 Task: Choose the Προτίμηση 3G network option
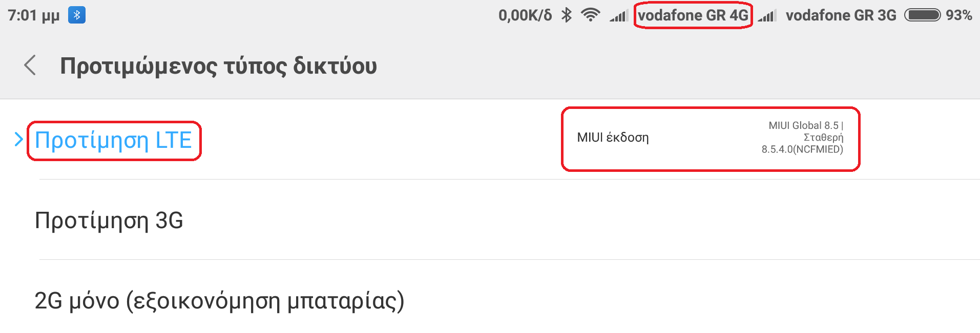[x=109, y=220]
